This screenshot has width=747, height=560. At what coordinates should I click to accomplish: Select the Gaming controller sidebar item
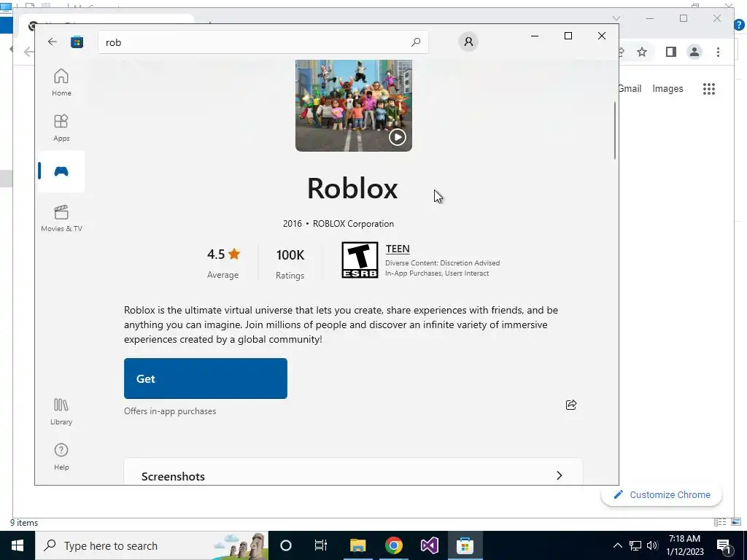pos(61,171)
